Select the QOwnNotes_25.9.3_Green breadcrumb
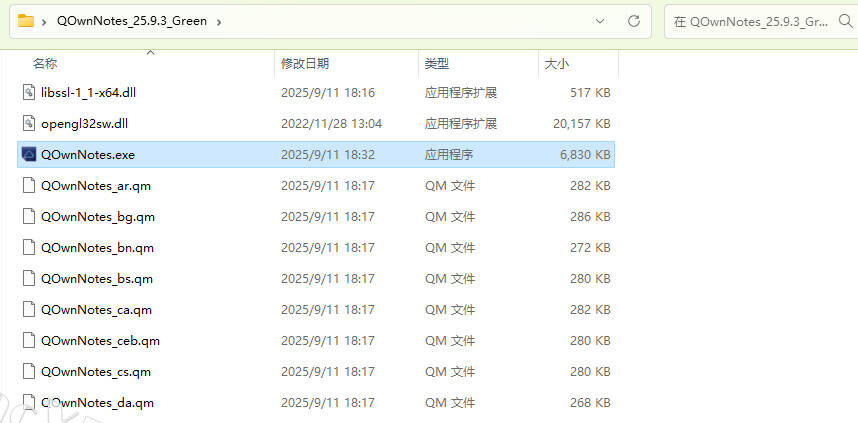Viewport: 858px width, 423px height. click(132, 21)
